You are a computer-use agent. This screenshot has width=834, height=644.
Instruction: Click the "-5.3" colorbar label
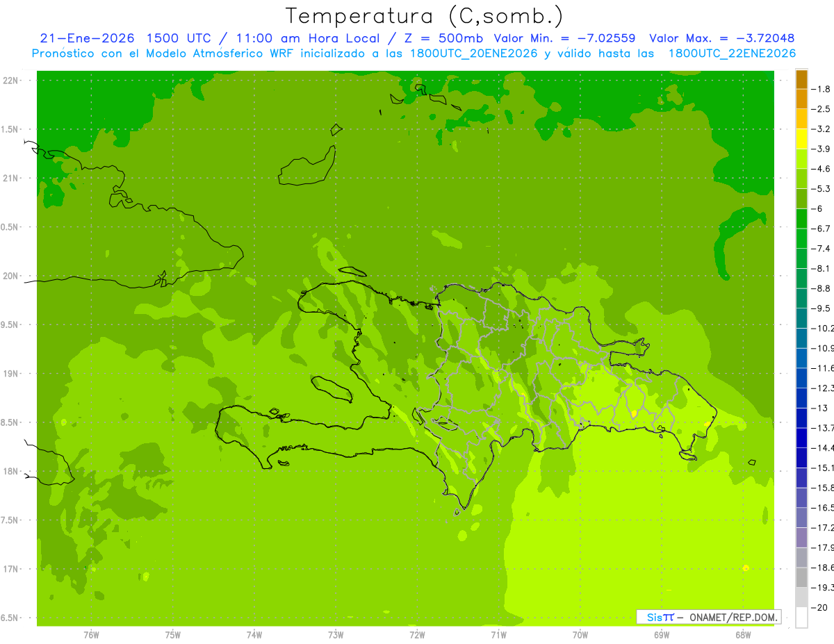[821, 189]
